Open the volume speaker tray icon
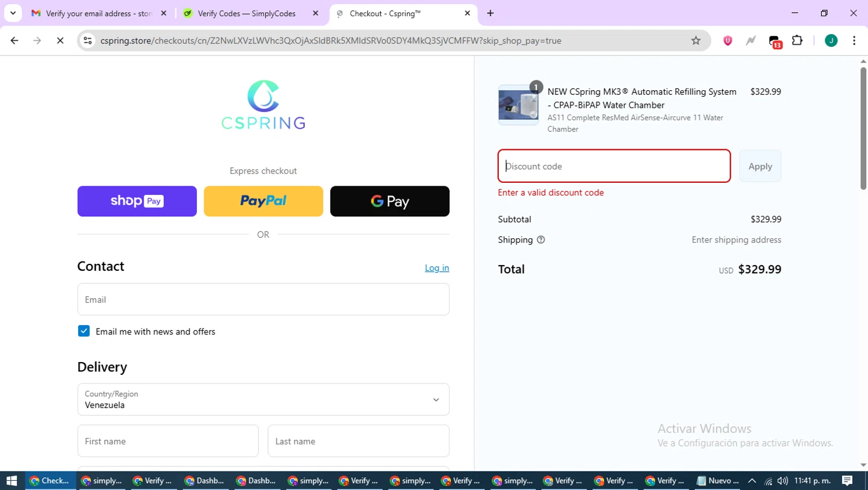This screenshot has width=868, height=490. point(782,481)
